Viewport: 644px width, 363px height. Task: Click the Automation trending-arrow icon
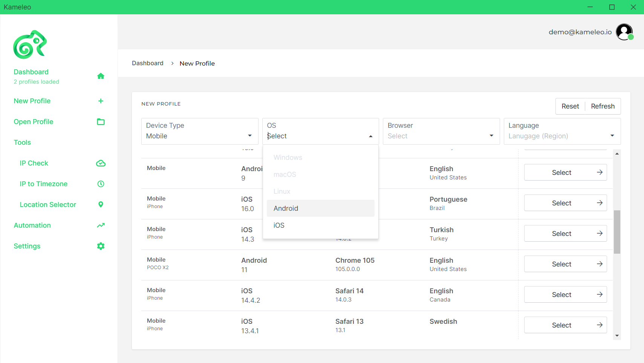[101, 225]
